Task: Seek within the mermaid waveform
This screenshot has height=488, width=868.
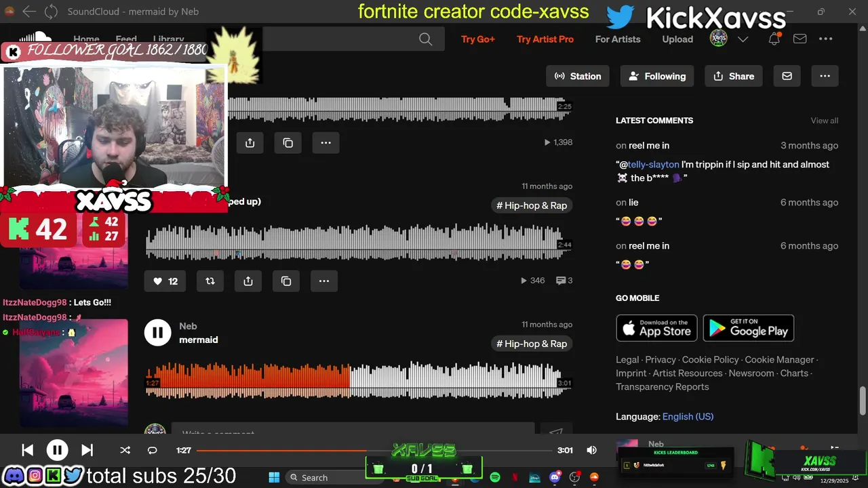Action: tap(359, 379)
